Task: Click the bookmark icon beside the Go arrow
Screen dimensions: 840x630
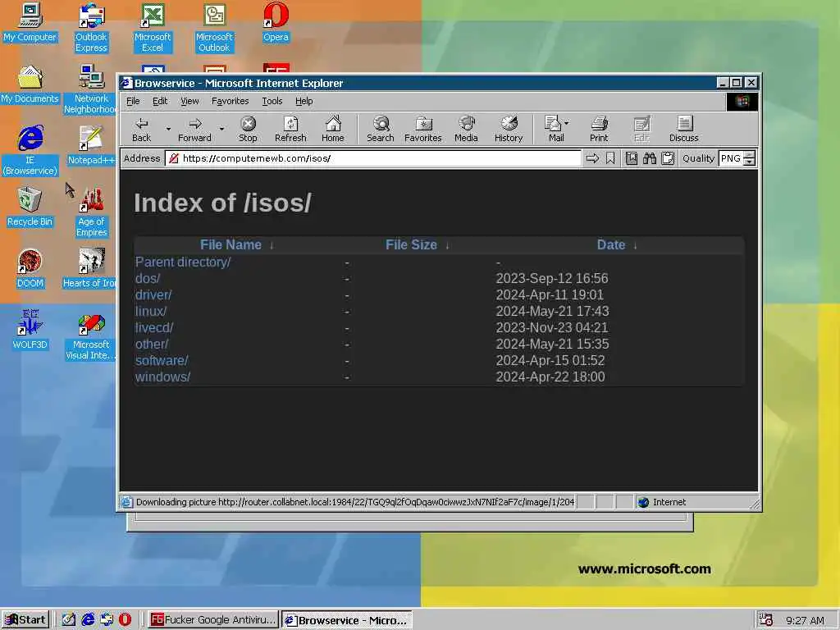Action: tap(610, 158)
